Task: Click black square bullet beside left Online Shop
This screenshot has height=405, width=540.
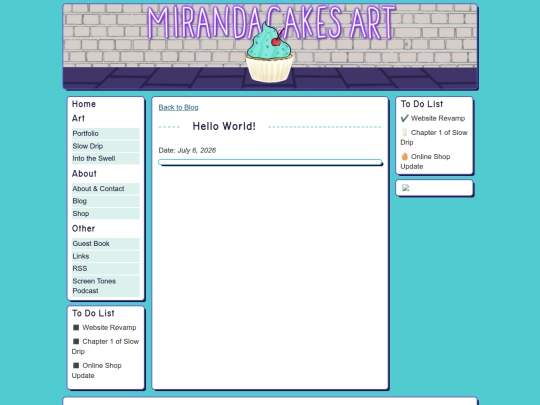Action: [76, 365]
